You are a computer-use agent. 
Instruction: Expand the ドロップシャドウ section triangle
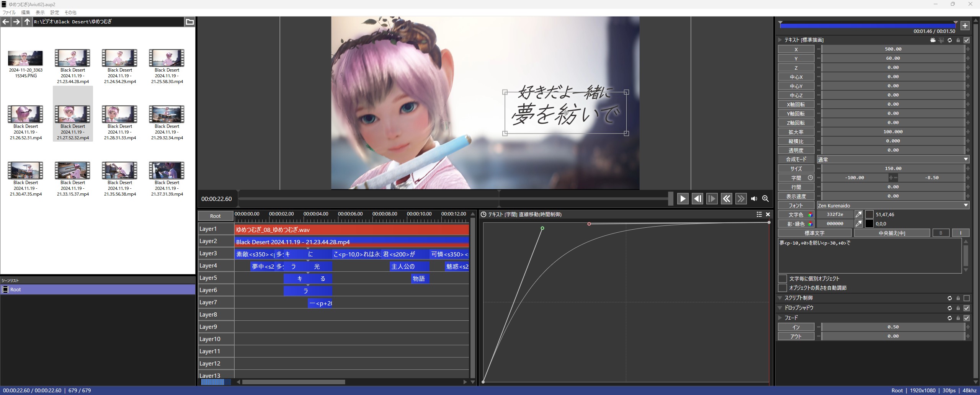pos(780,308)
